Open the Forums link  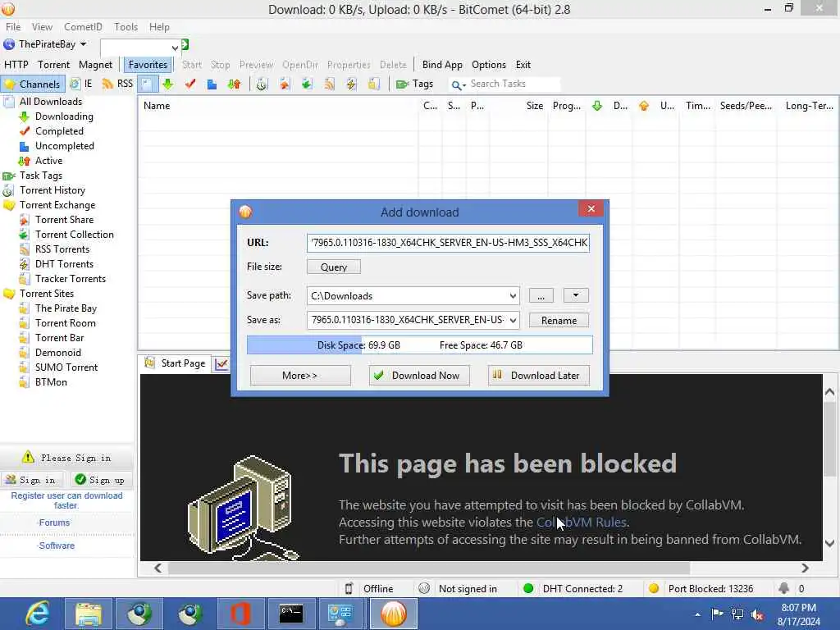point(54,523)
